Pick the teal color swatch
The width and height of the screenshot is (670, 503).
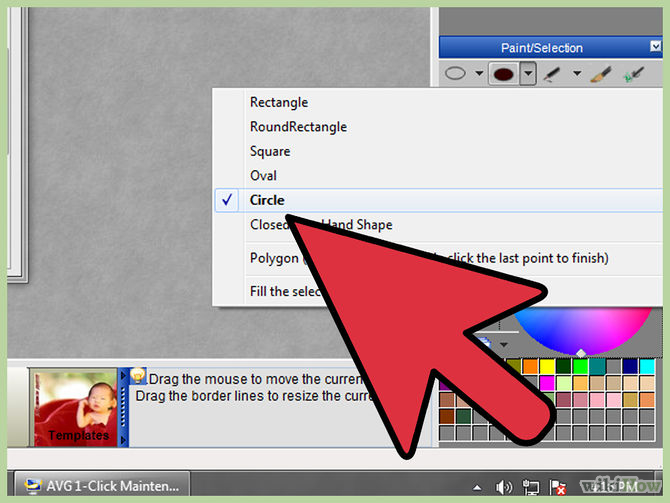pyautogui.click(x=597, y=366)
